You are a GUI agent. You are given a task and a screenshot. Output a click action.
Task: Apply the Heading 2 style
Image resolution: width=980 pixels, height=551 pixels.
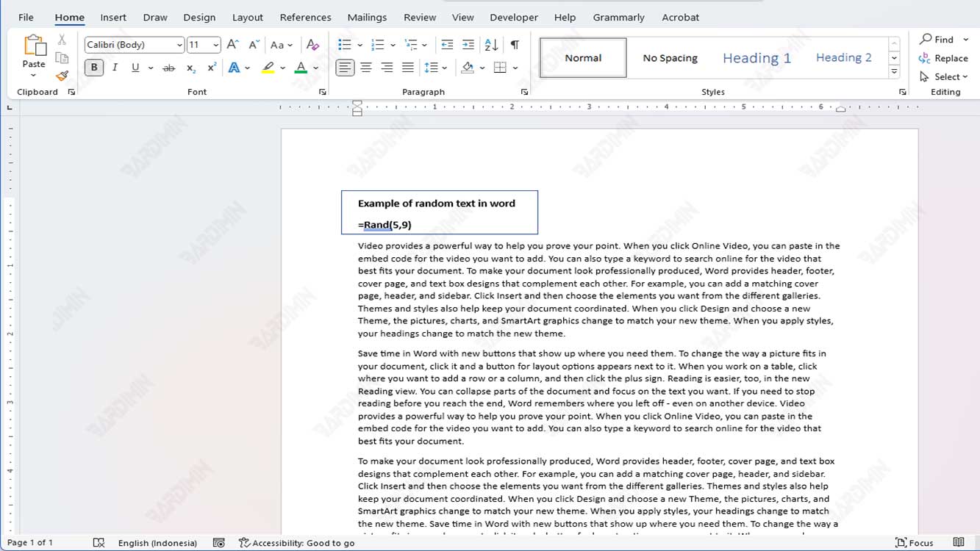843,58
